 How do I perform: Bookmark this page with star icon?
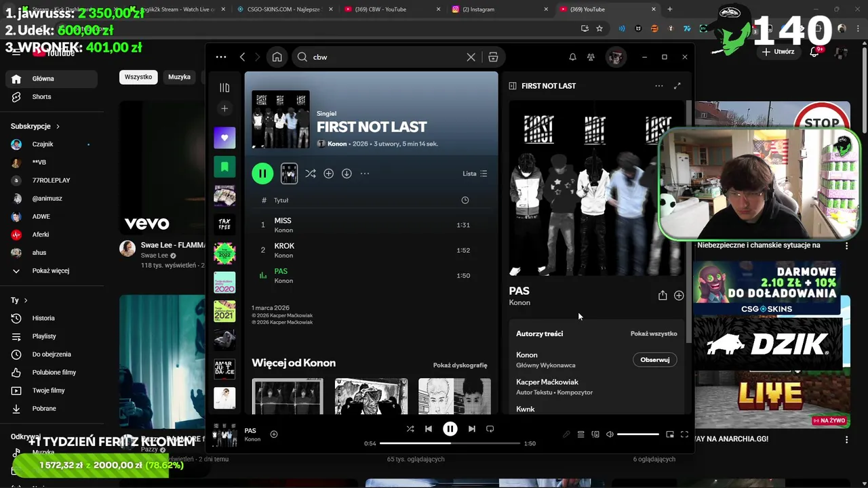click(599, 28)
